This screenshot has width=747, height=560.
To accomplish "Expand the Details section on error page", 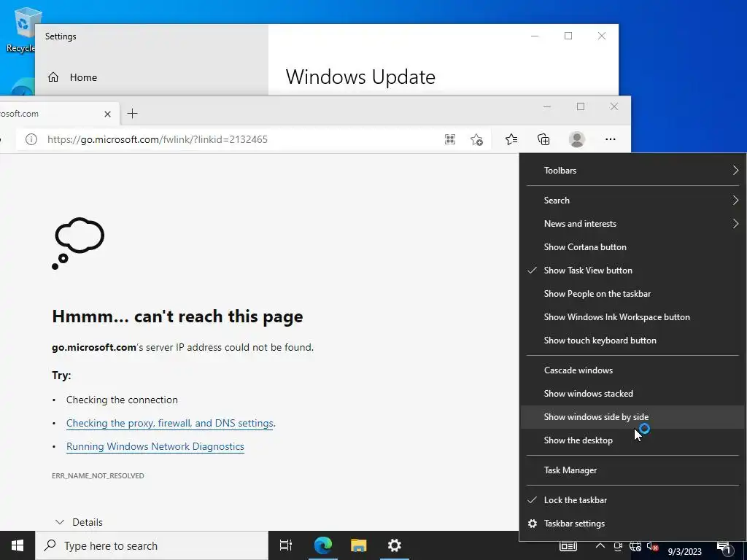I will (79, 522).
